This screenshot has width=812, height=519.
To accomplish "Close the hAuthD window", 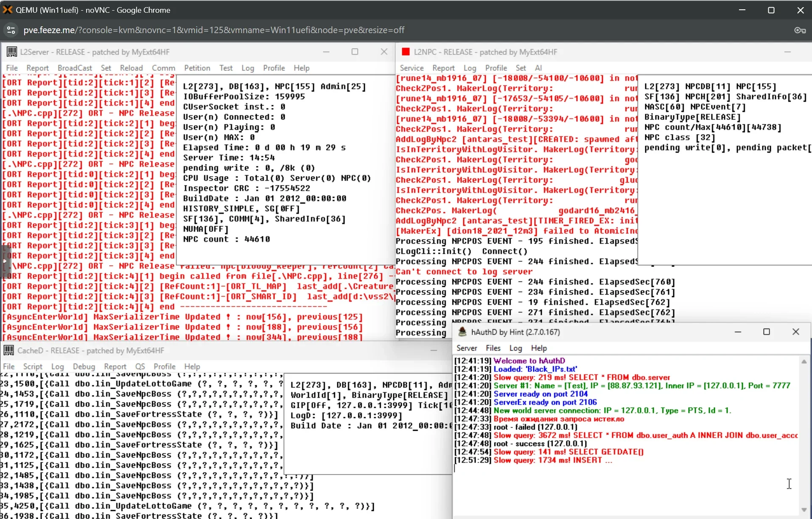I will (796, 332).
